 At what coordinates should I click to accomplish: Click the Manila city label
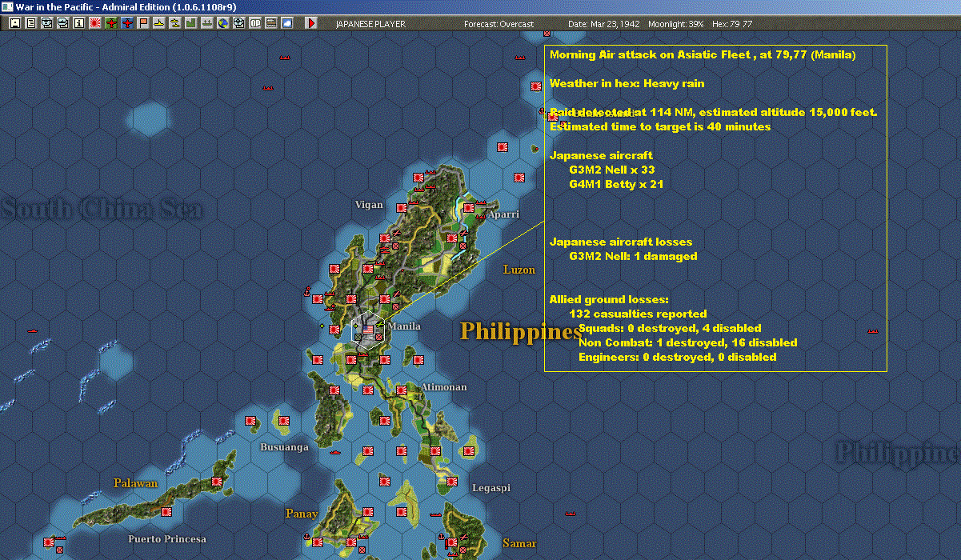[404, 326]
